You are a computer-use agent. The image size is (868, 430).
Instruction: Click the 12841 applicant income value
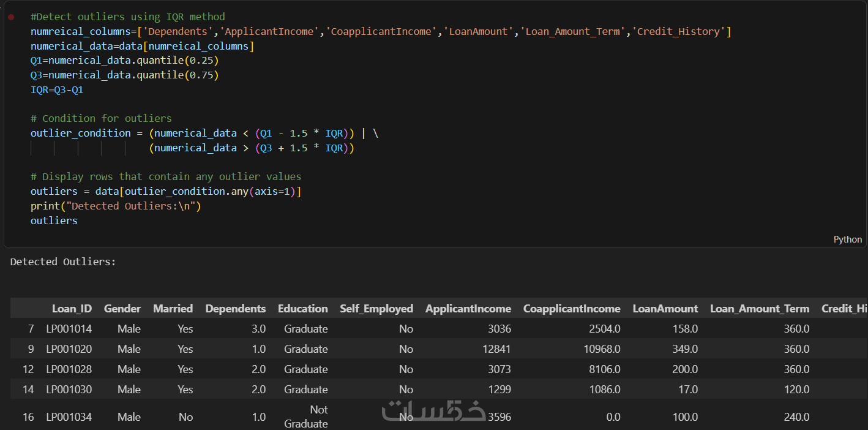(x=496, y=349)
